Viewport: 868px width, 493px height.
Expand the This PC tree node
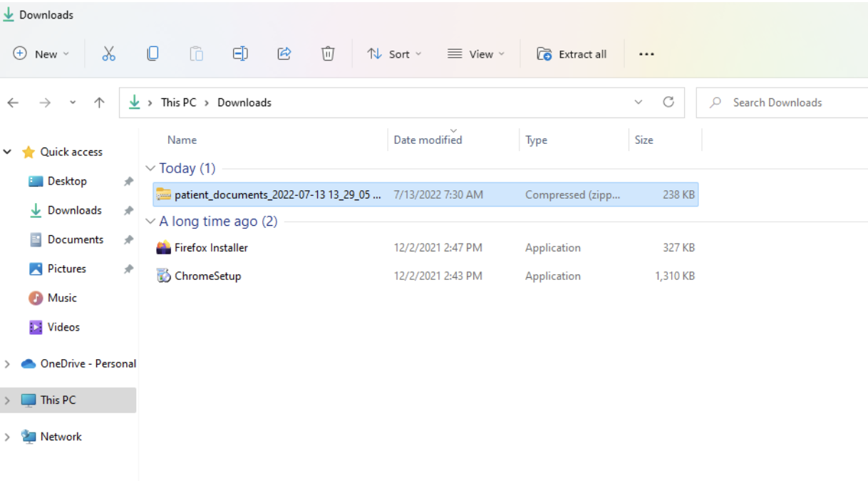pyautogui.click(x=7, y=400)
